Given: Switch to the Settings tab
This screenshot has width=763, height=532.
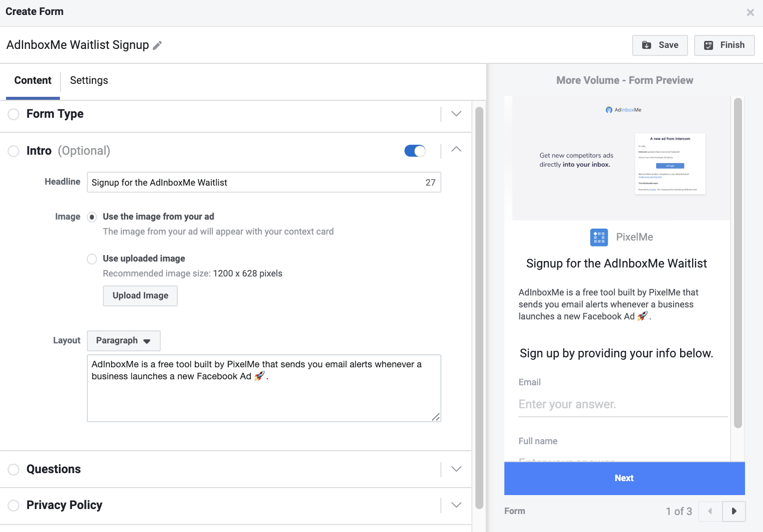Looking at the screenshot, I should [x=89, y=80].
